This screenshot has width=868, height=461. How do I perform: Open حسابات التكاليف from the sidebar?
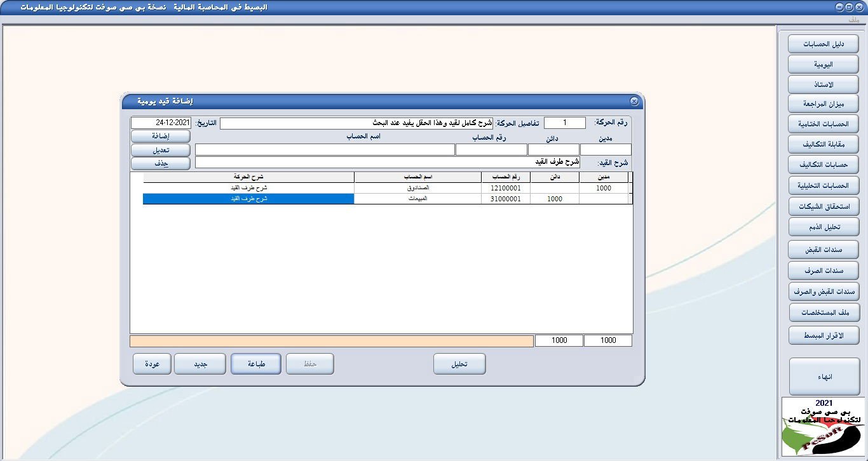(823, 164)
